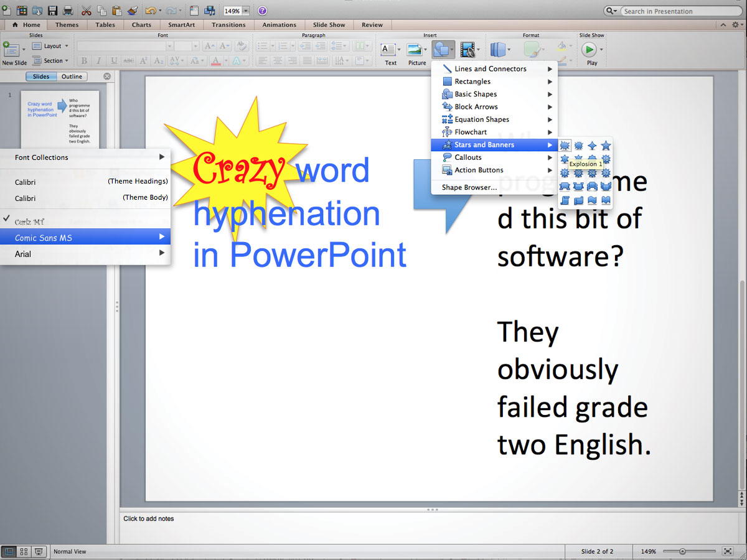Viewport: 747px width, 560px height.
Task: Create a new presentation from the toolbar
Action: (x=6, y=11)
